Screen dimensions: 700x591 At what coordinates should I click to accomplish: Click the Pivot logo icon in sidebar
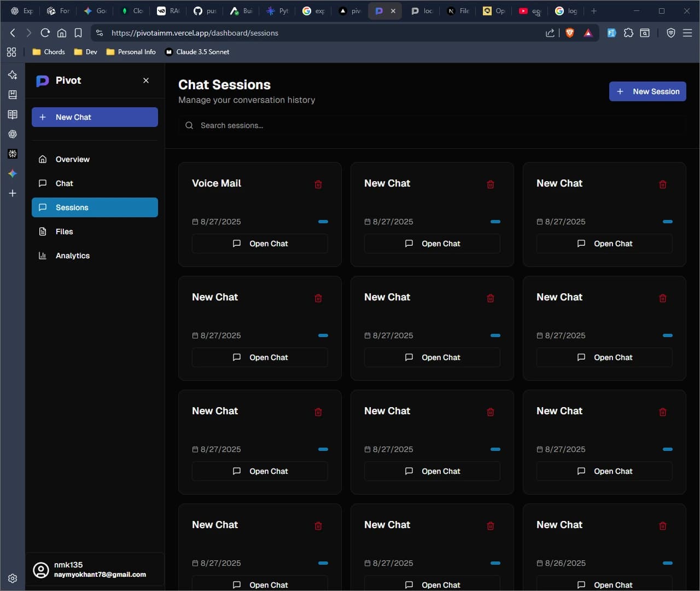coord(43,81)
